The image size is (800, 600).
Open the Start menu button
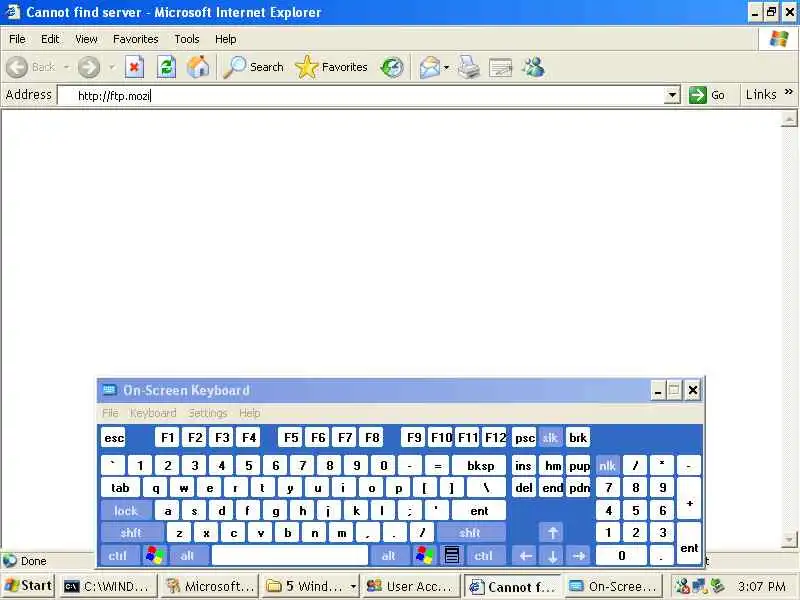pos(29,586)
